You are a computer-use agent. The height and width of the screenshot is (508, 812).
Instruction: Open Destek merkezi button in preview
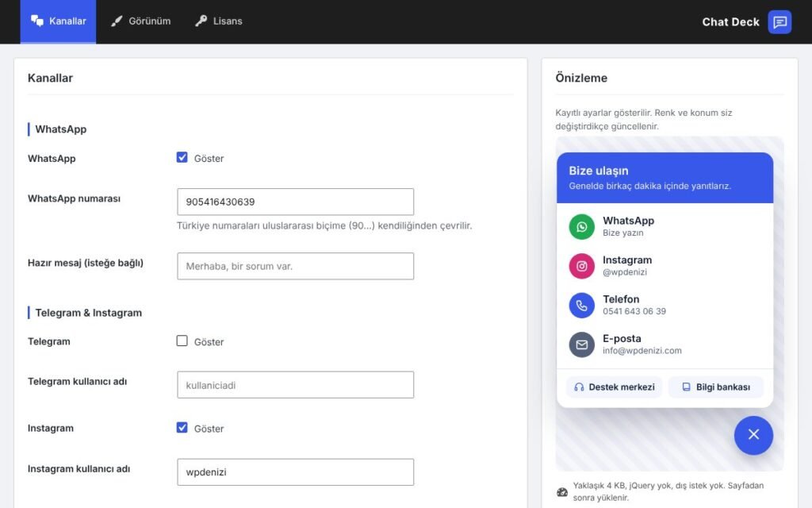[x=615, y=387]
